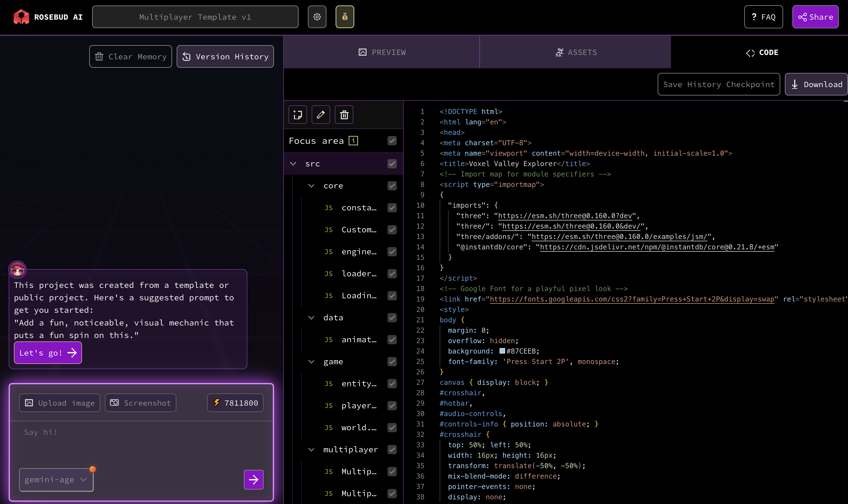848x504 pixels.
Task: Click the Focus area info icon
Action: [x=353, y=141]
